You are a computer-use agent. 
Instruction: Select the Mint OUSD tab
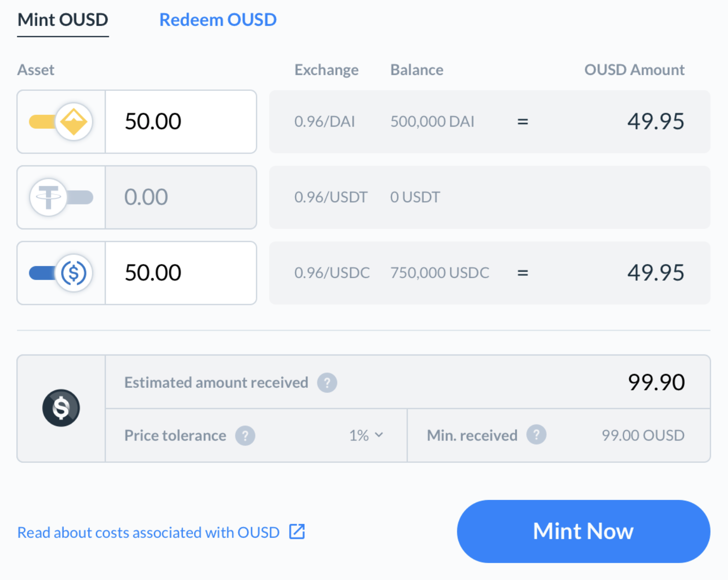[63, 20]
